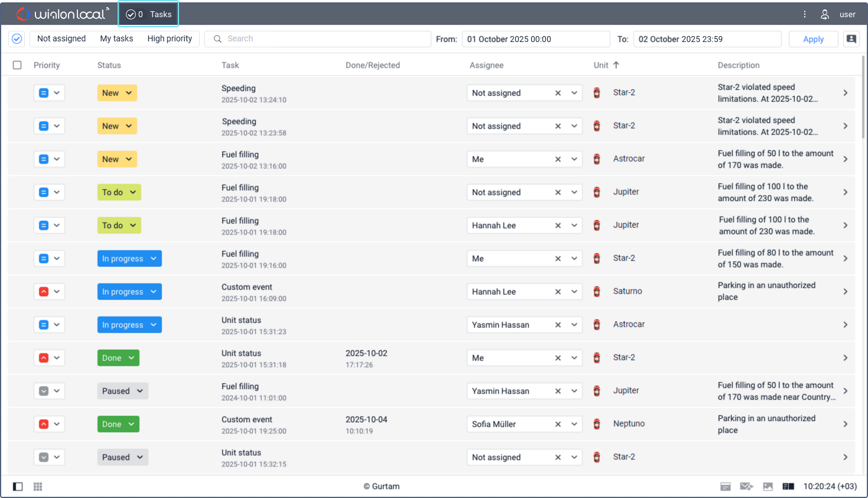Click into the Search field
This screenshot has height=498, width=868.
click(x=319, y=39)
